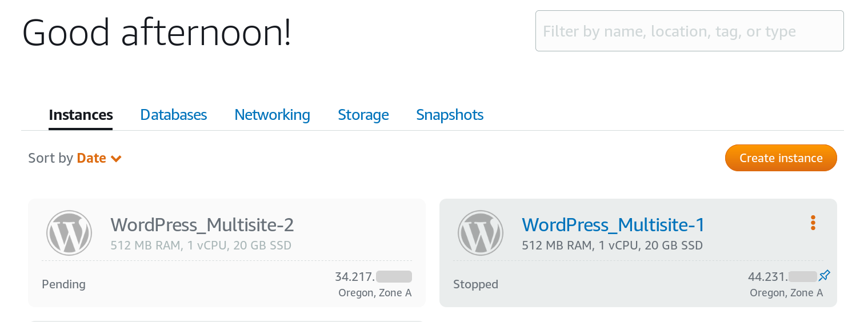Expand the Sort by Date chevron
The height and width of the screenshot is (322, 868).
[x=116, y=159]
